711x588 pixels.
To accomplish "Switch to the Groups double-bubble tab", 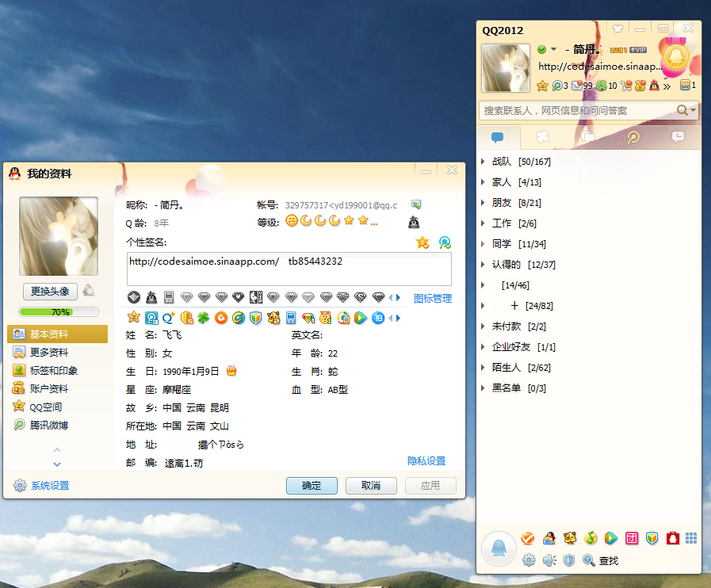I will [x=587, y=137].
